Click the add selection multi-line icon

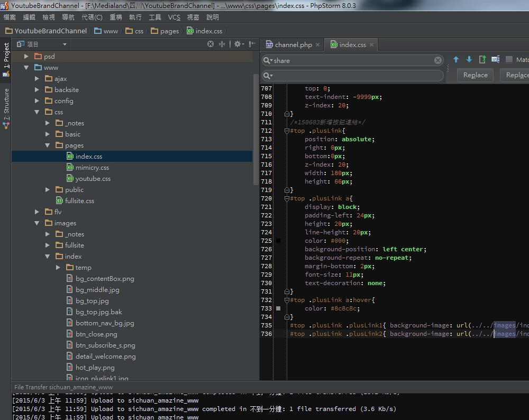click(495, 60)
